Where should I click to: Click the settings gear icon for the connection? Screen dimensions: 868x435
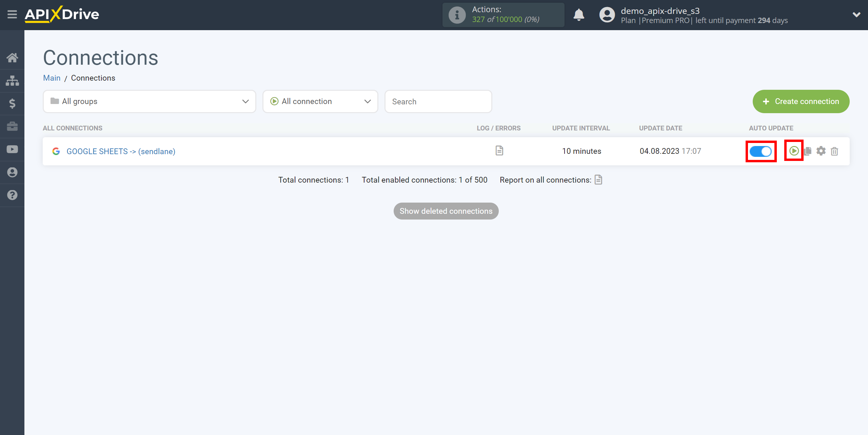(822, 151)
